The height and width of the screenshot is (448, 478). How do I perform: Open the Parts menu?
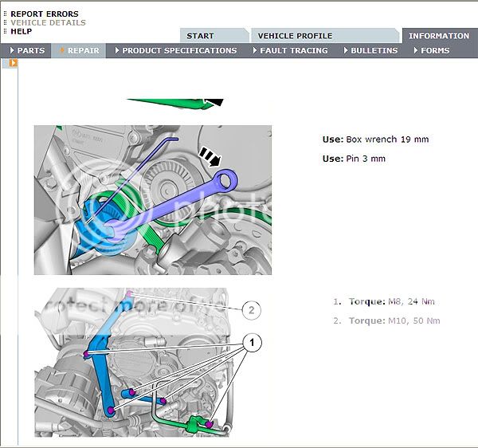(x=31, y=50)
